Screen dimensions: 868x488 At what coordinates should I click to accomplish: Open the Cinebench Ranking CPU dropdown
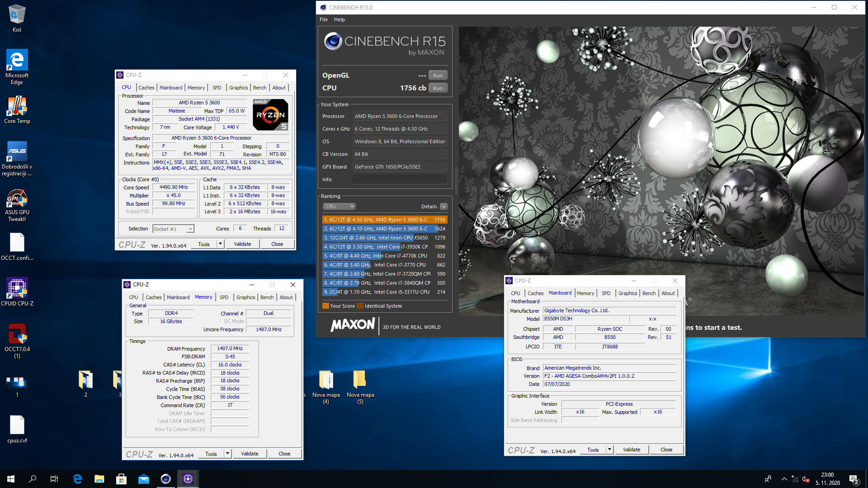point(340,206)
